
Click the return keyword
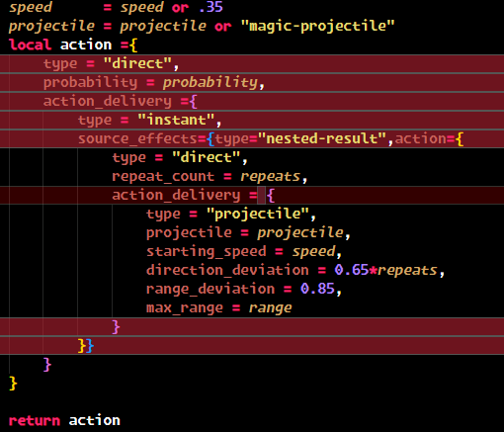pos(35,421)
